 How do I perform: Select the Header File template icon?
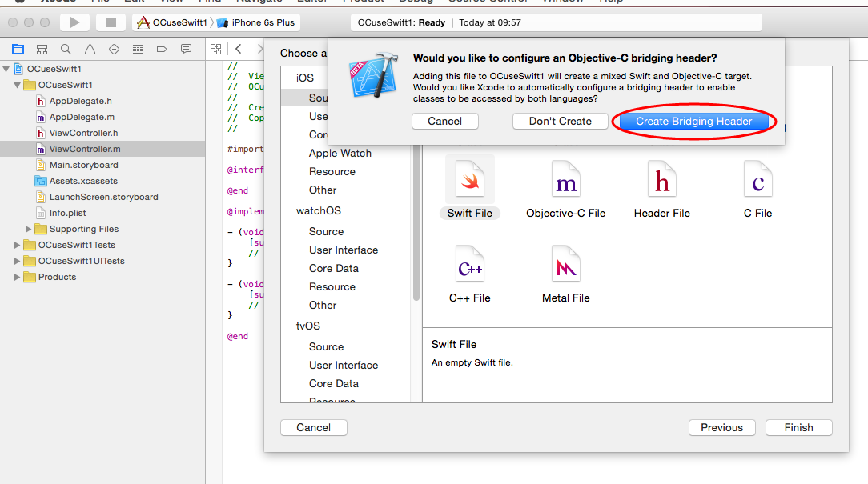click(662, 178)
